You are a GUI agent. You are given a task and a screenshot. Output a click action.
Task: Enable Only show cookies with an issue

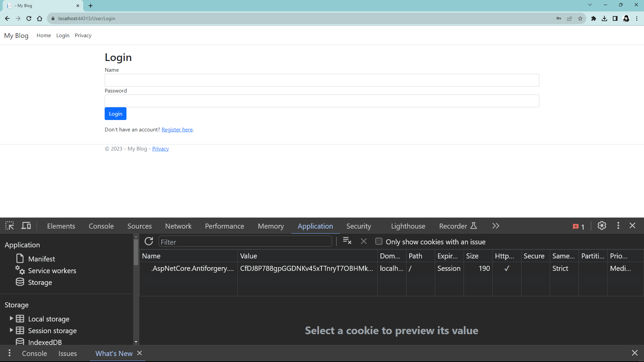(x=379, y=241)
